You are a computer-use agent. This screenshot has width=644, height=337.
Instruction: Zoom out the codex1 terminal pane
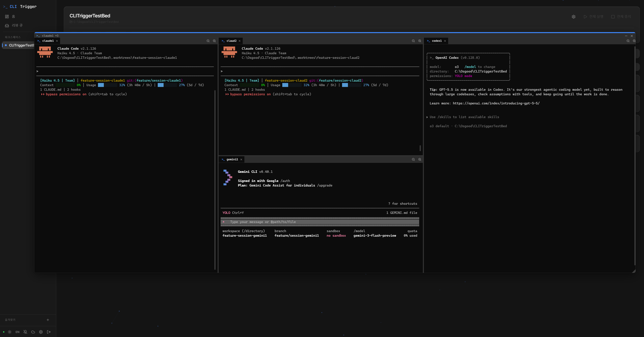click(628, 41)
